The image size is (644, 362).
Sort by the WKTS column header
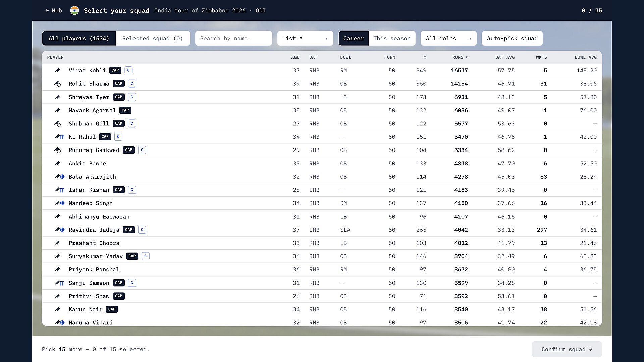[x=541, y=57]
